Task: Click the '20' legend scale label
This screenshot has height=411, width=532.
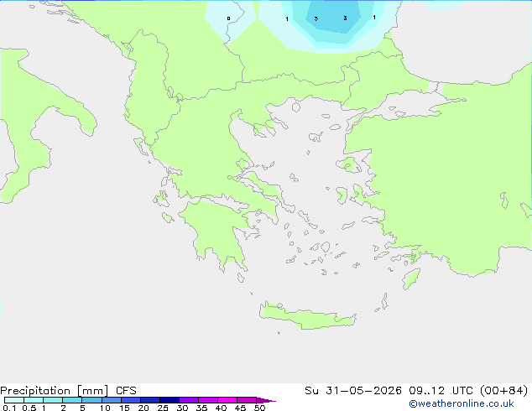Action: coord(143,408)
